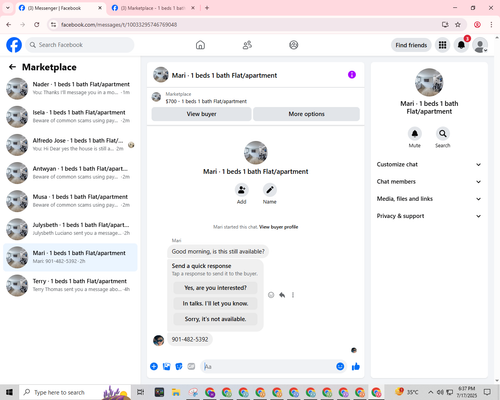Click the Name edit pencil icon

pyautogui.click(x=270, y=190)
